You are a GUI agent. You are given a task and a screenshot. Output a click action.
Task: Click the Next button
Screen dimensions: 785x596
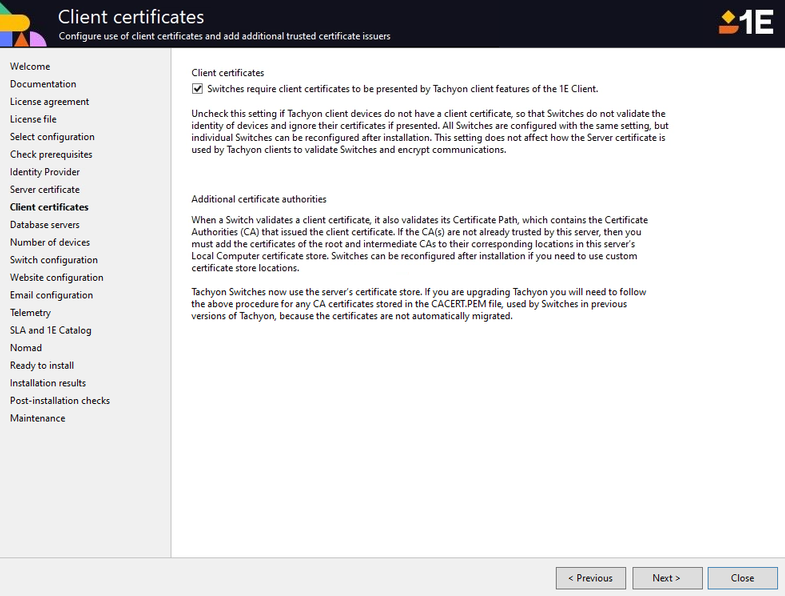(666, 578)
